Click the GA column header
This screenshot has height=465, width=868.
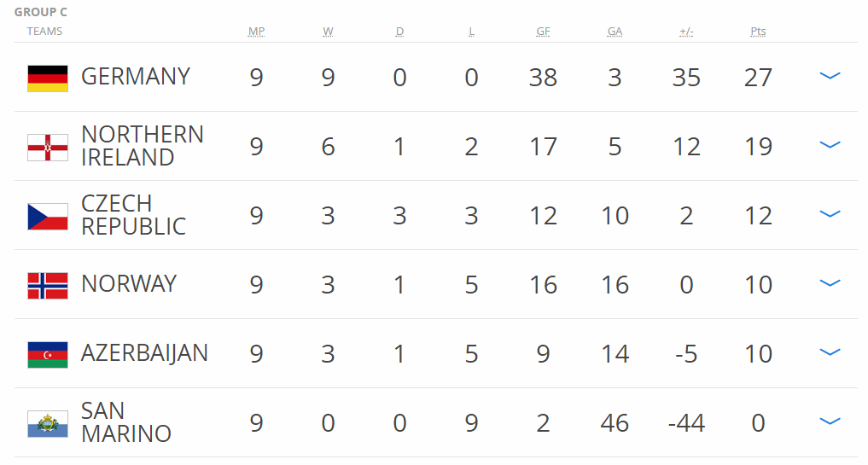pos(615,32)
